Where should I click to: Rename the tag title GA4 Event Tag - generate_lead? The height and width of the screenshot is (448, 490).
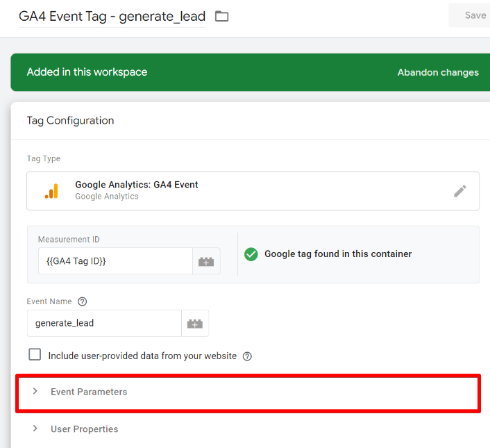[112, 16]
